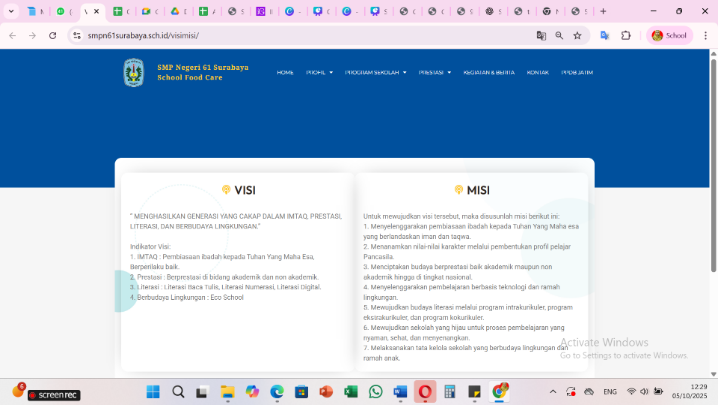Click the translate page icon in address bar

[x=541, y=35]
